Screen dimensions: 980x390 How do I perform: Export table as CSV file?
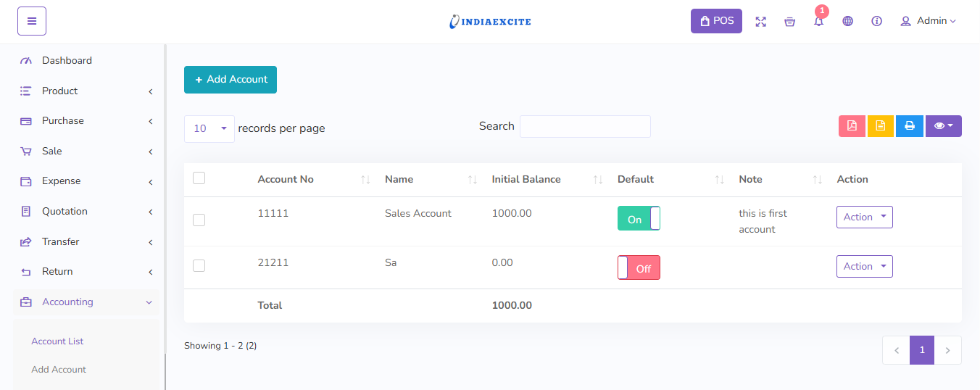880,126
